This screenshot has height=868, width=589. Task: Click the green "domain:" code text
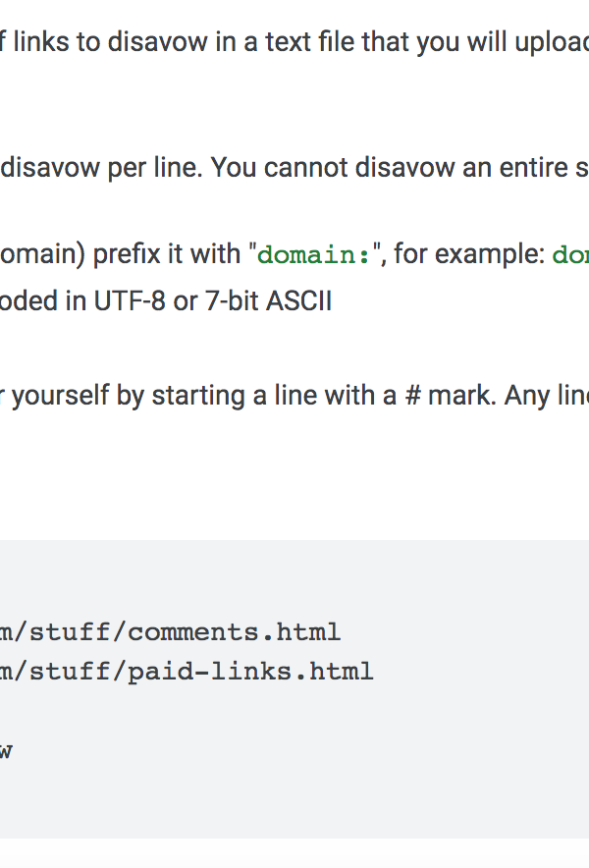[x=314, y=255]
